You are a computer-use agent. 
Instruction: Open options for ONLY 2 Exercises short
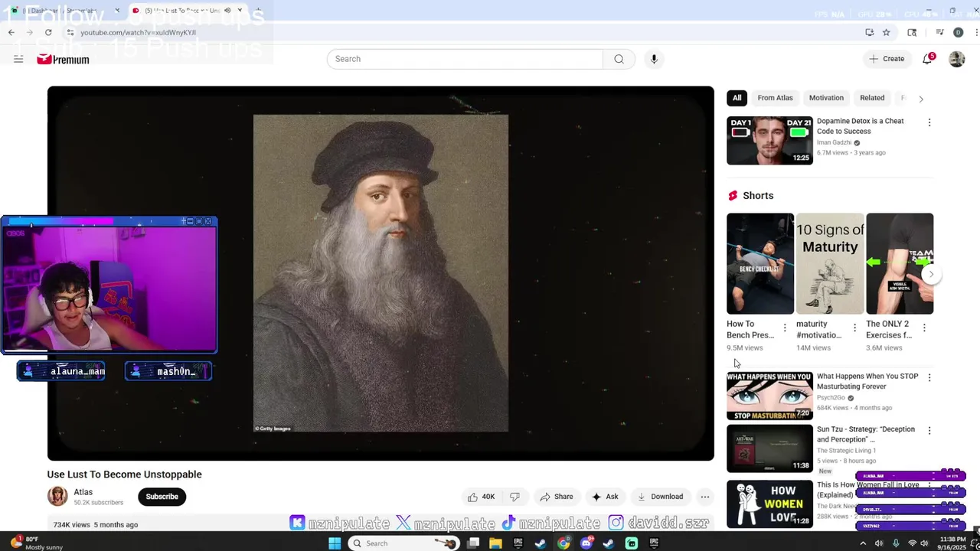(924, 328)
